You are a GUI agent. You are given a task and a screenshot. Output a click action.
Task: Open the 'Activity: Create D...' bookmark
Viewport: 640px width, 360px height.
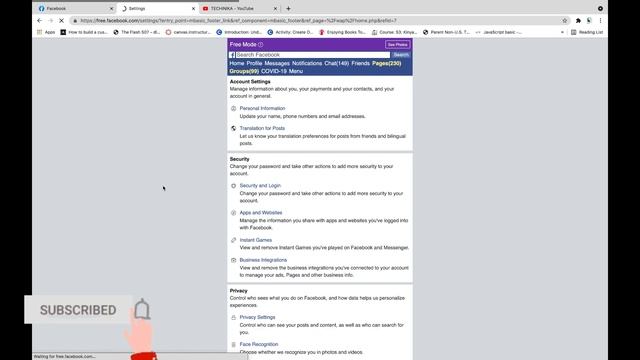(290, 32)
